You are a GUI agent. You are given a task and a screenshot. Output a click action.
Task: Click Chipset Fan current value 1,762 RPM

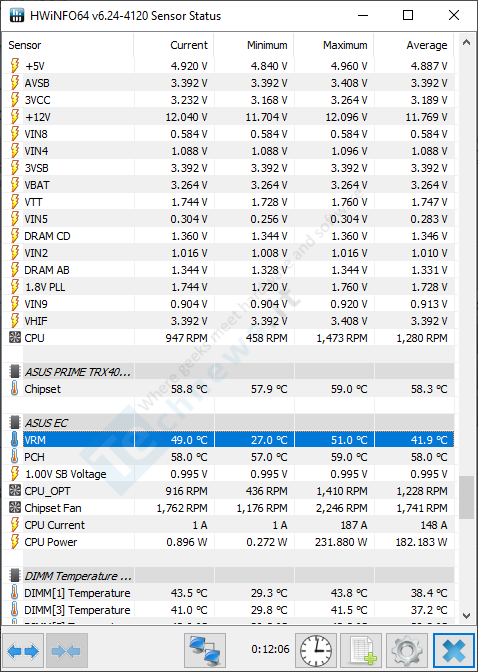pyautogui.click(x=182, y=508)
